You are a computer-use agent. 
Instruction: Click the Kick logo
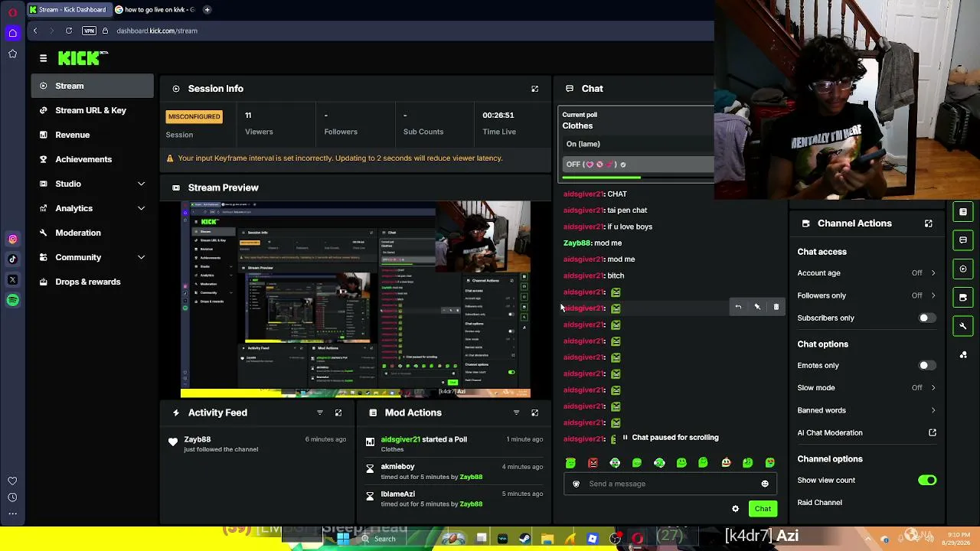point(83,58)
